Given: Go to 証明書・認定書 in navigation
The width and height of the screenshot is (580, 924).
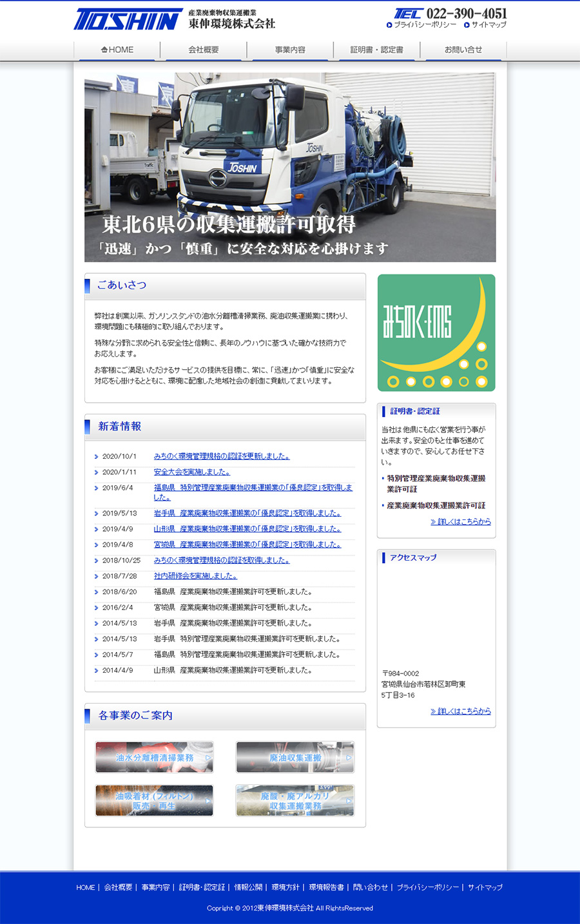Looking at the screenshot, I should 376,50.
